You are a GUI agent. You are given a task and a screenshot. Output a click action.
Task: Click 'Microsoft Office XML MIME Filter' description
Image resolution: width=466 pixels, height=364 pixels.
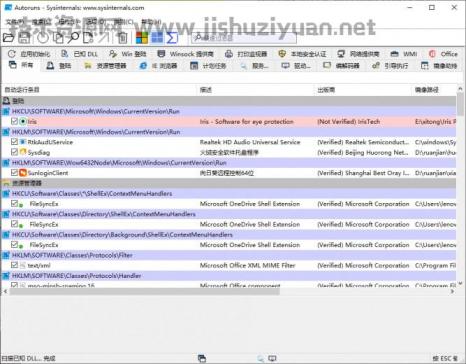tap(248, 265)
